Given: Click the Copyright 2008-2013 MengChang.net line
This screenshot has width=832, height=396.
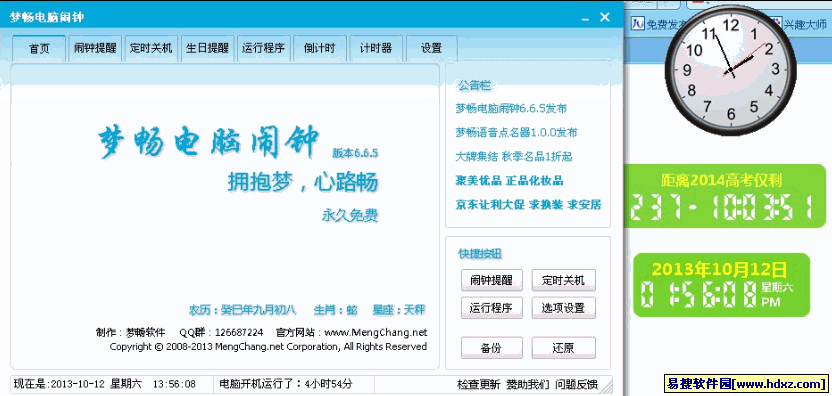Looking at the screenshot, I should click(268, 347).
